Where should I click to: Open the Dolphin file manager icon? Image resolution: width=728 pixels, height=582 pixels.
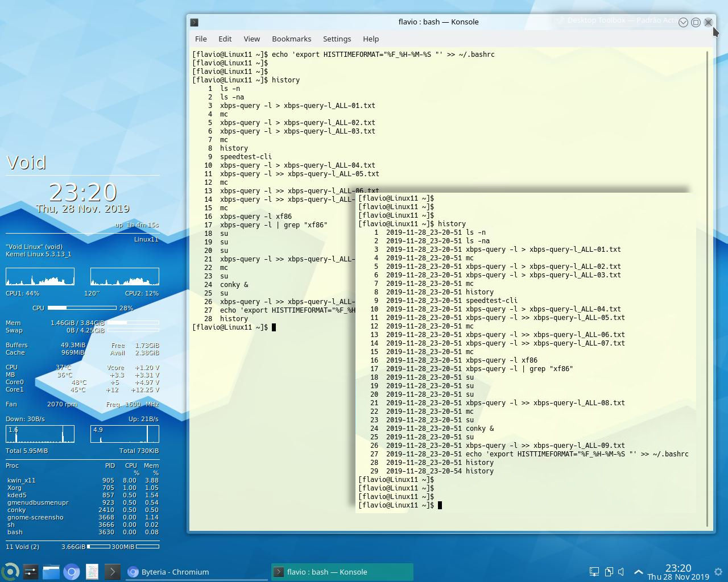tap(51, 572)
